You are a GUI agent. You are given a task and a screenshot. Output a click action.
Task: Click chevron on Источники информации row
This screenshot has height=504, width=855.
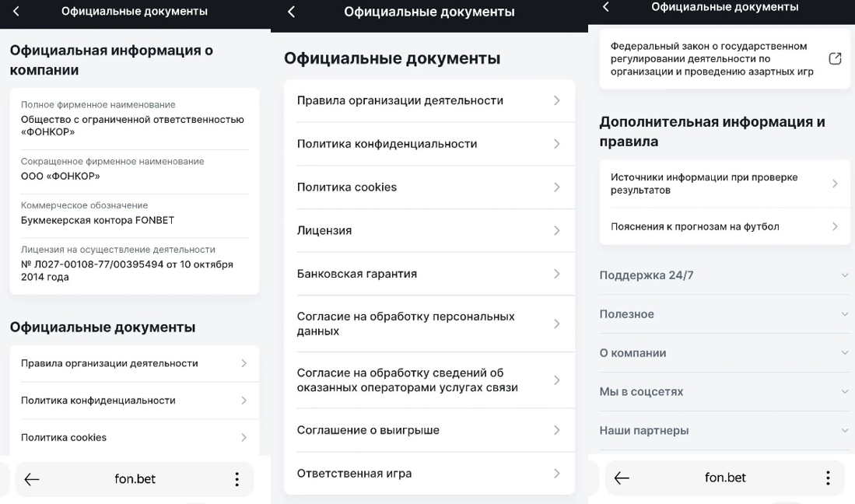tap(835, 184)
